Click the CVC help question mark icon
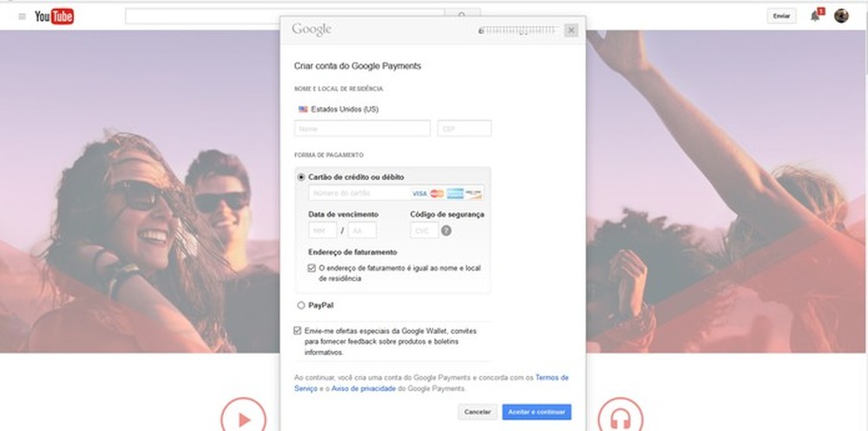 (446, 230)
